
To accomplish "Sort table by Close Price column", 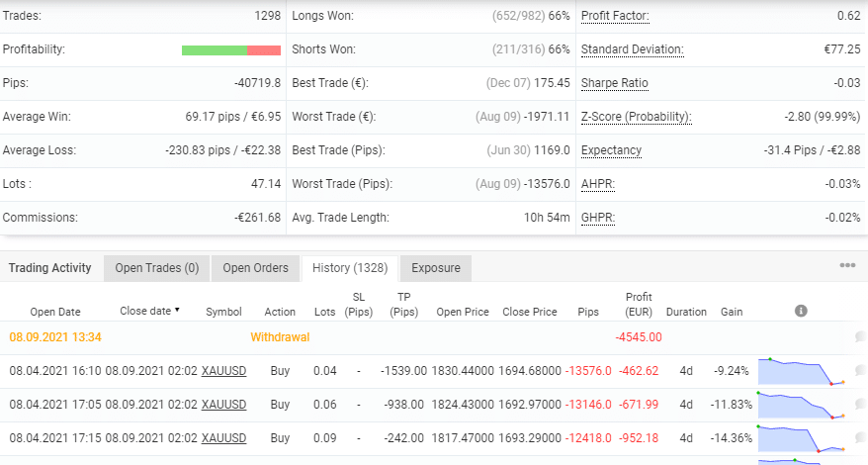I will point(530,312).
